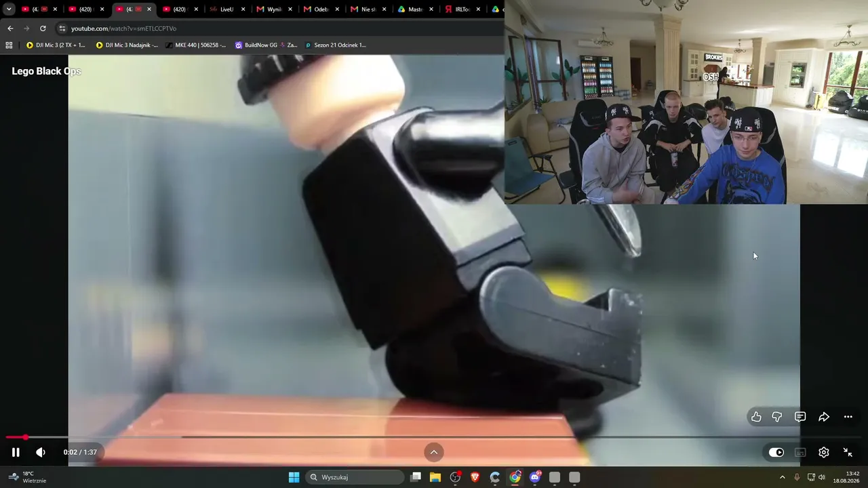Viewport: 868px width, 488px height.
Task: Open the three-dot more actions menu
Action: click(848, 417)
